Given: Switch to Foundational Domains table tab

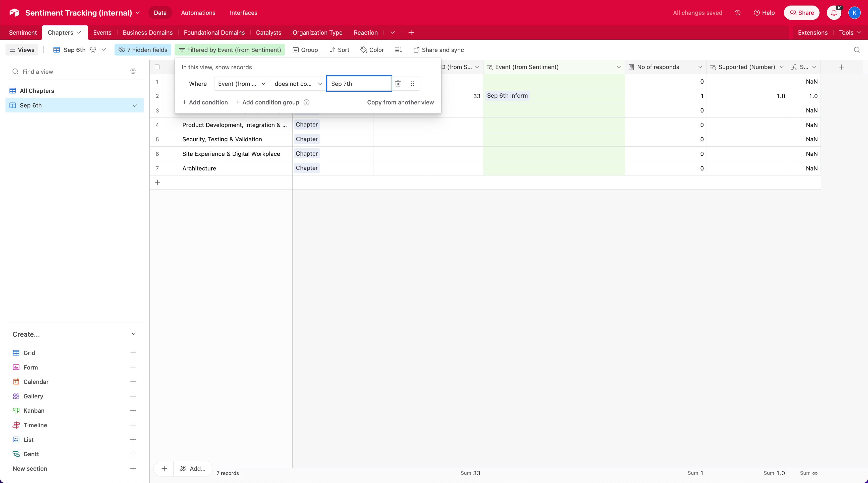Looking at the screenshot, I should tap(214, 33).
